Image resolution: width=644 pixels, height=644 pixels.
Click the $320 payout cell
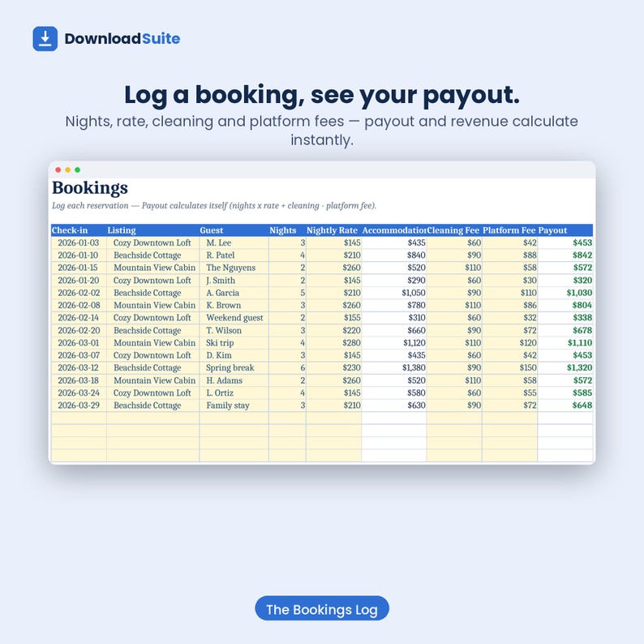565,280
